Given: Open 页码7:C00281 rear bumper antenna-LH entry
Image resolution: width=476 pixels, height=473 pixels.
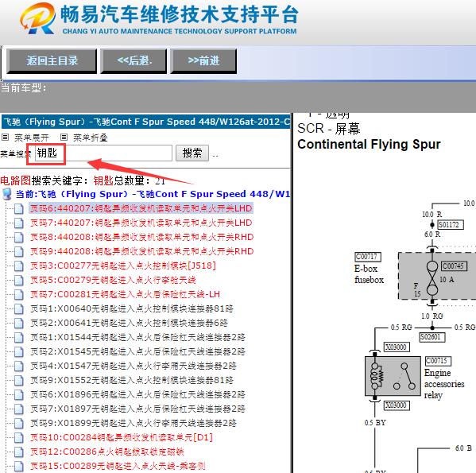Looking at the screenshot, I should [x=125, y=294].
